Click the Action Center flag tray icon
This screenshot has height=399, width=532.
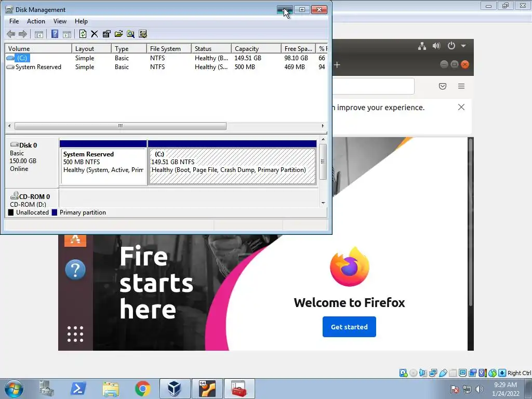tap(455, 389)
